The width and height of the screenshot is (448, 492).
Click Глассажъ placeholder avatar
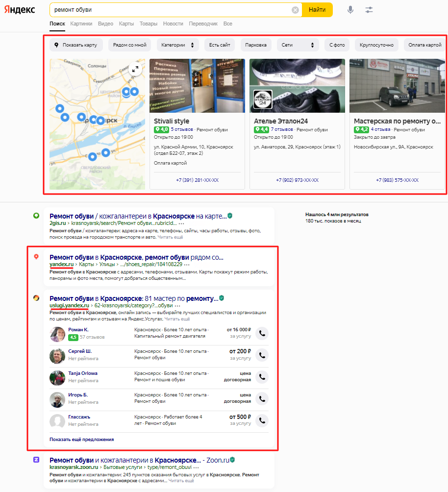tap(57, 421)
